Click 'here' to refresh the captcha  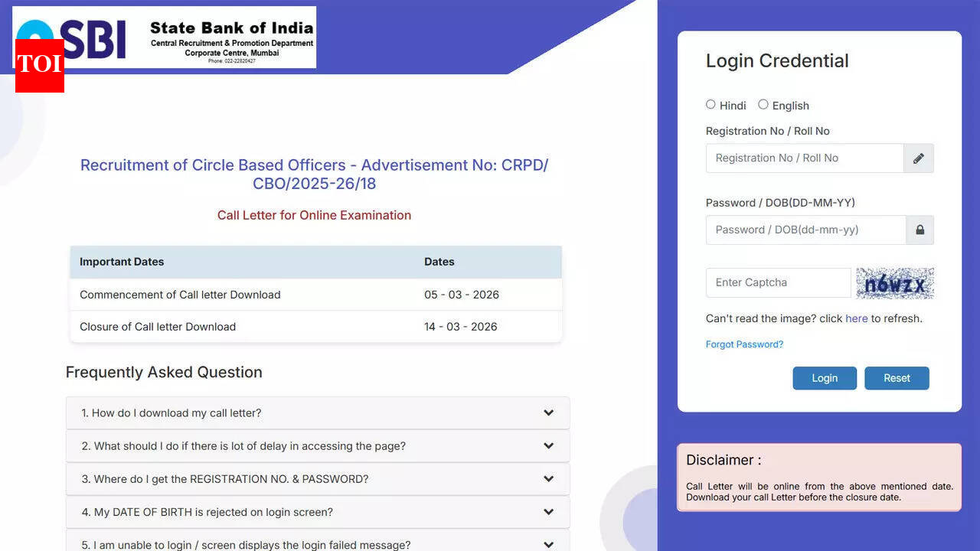click(x=856, y=318)
